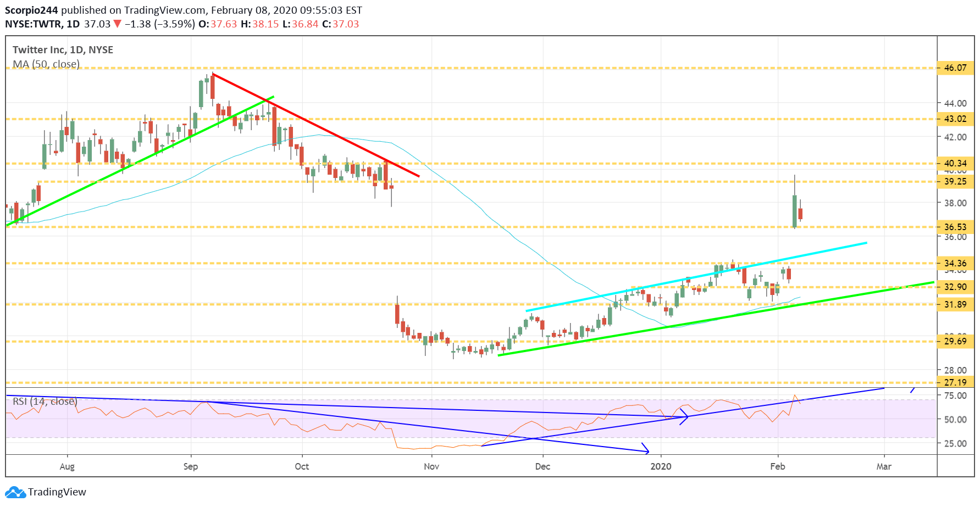
Task: Click the RSI 25.00 scale value
Action: tap(955, 443)
